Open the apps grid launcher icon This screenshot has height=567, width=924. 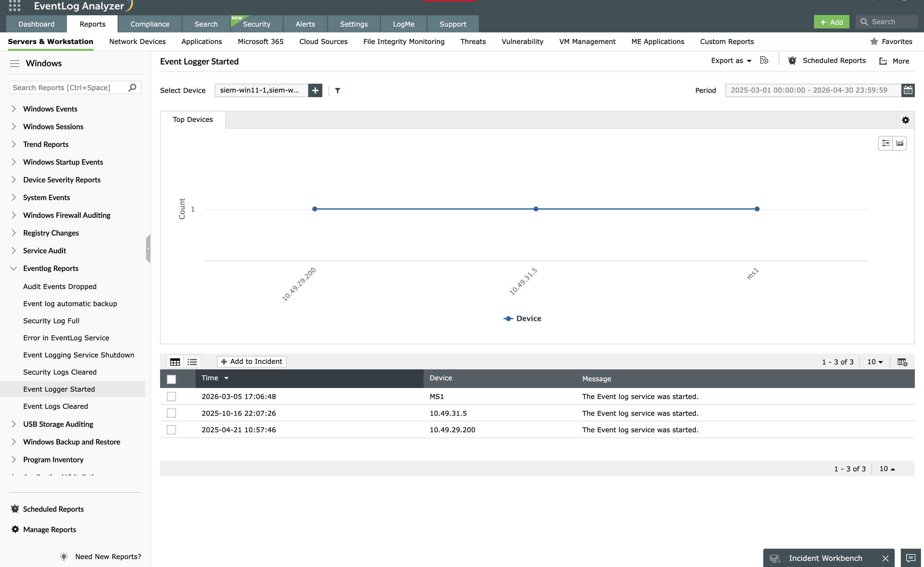(14, 5)
